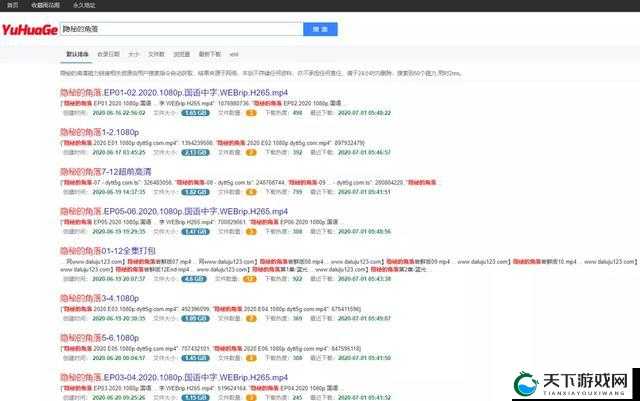Click the orange file-count badge of 隐秘的角落3-4.1080p

click(x=251, y=319)
